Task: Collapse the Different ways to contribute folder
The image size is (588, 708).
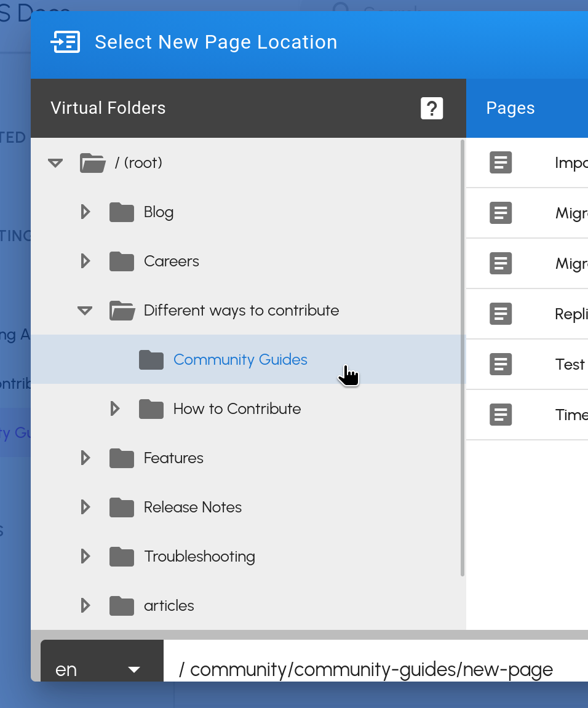Action: pyautogui.click(x=85, y=311)
